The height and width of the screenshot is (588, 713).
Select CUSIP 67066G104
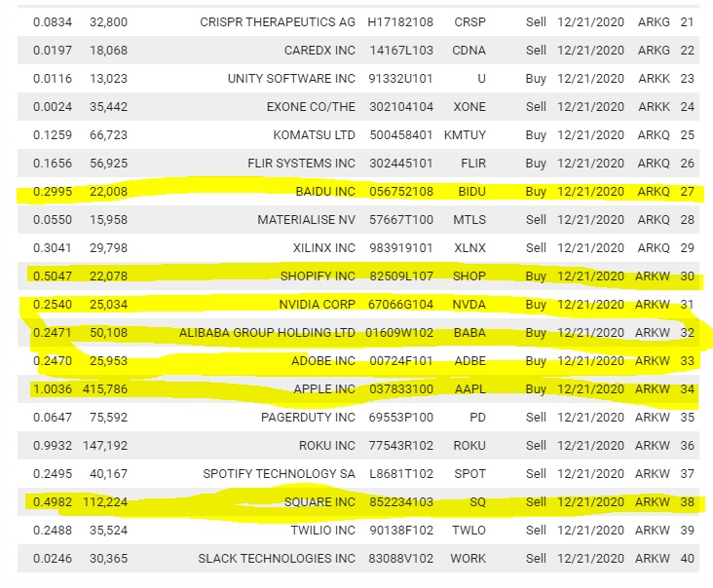tap(400, 304)
